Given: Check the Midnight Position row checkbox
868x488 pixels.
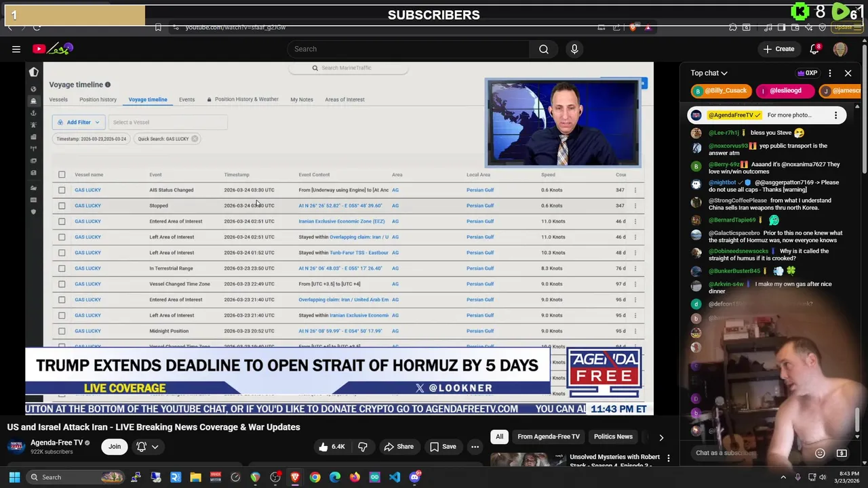Looking at the screenshot, I should (62, 331).
